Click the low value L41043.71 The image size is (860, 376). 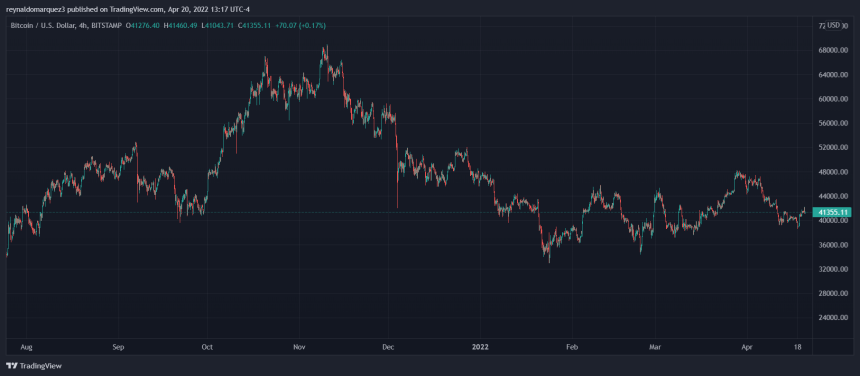tap(217, 25)
